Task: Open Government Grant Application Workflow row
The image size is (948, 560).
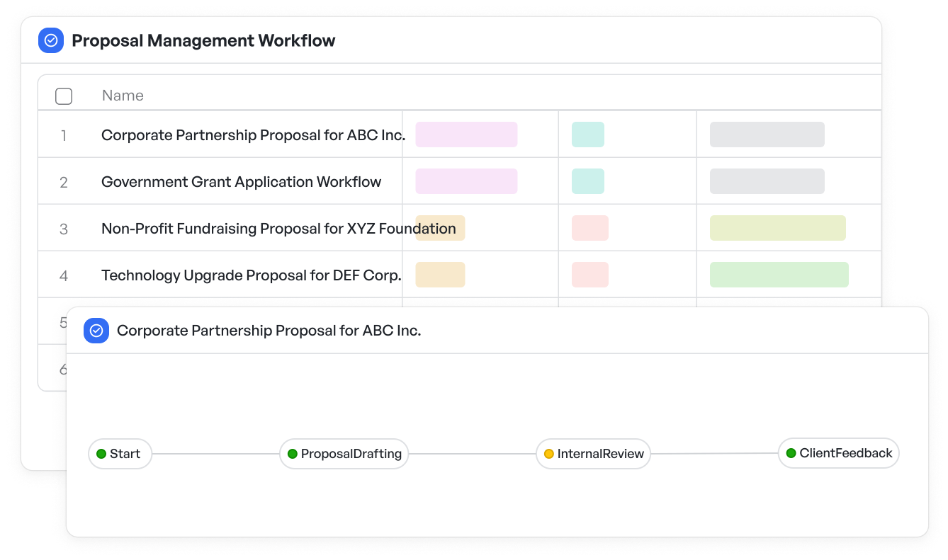Action: tap(241, 182)
